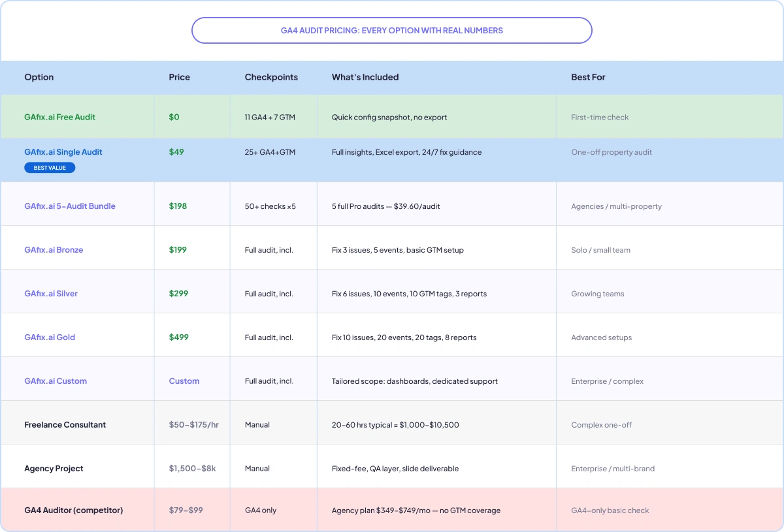Click GAfix.ai Bronze option name
The height and width of the screenshot is (532, 784).
point(54,250)
